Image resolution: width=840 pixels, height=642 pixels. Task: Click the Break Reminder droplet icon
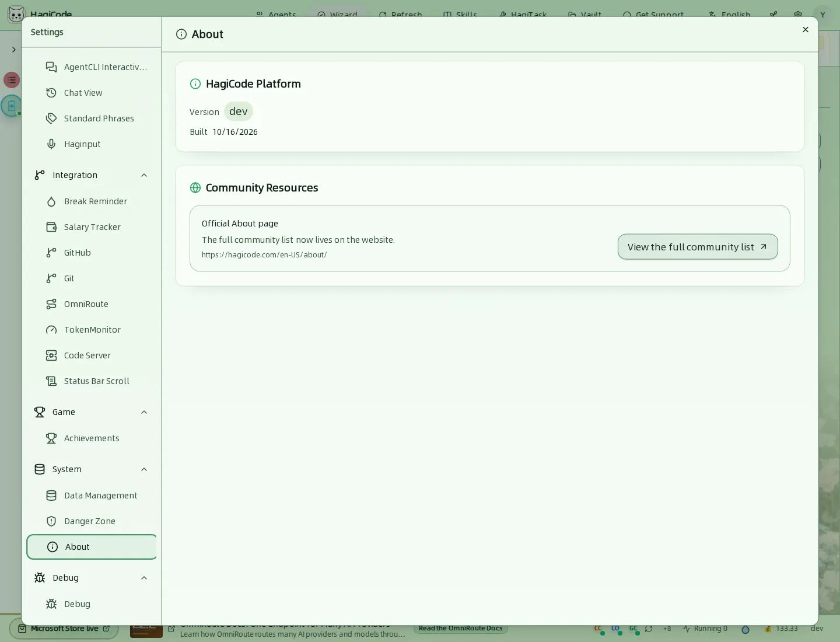[x=51, y=201]
